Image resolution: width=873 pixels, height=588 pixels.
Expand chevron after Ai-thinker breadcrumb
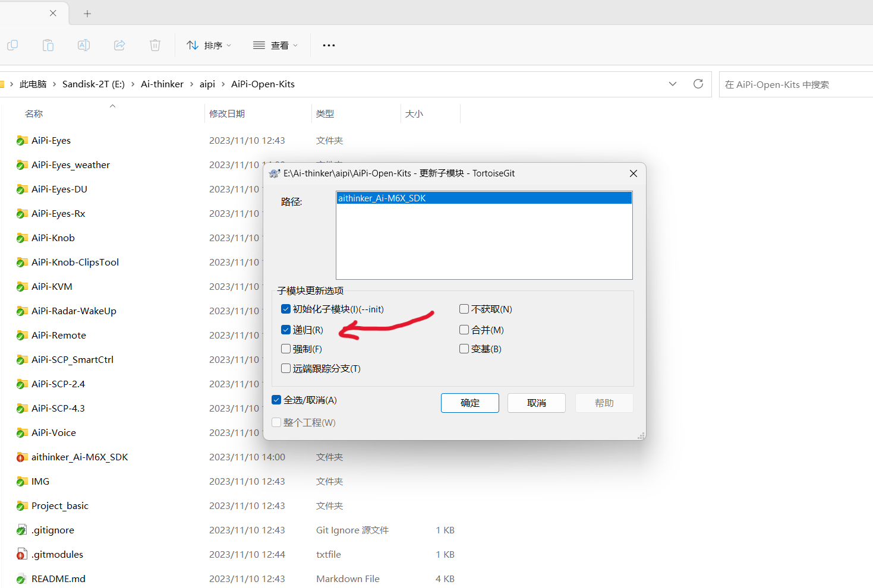click(191, 84)
